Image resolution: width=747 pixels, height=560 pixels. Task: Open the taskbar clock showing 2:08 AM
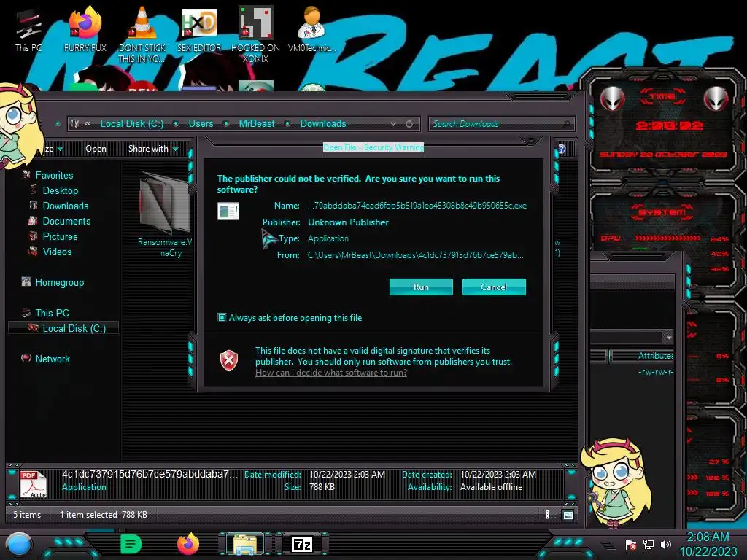(x=708, y=544)
